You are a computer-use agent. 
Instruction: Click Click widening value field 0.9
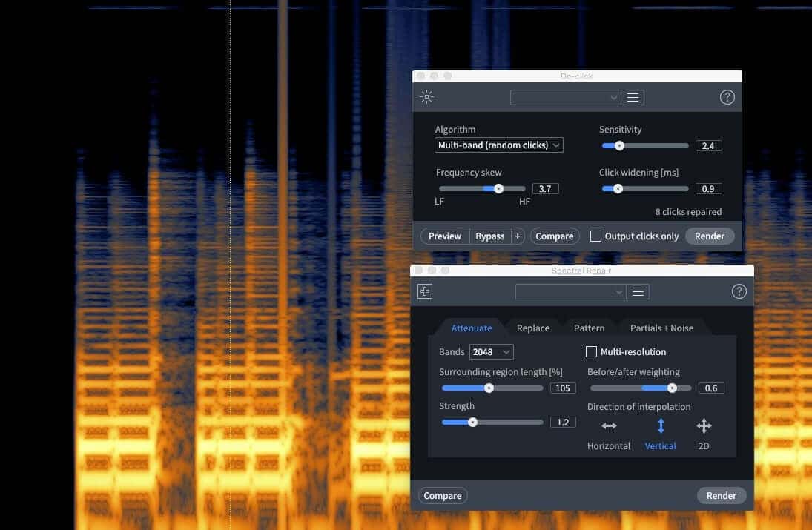point(708,189)
